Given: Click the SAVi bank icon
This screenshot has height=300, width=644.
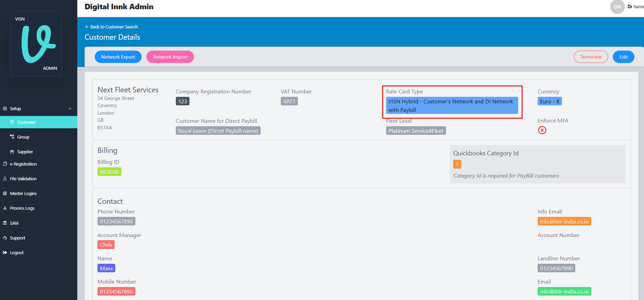Looking at the screenshot, I should [5, 223].
